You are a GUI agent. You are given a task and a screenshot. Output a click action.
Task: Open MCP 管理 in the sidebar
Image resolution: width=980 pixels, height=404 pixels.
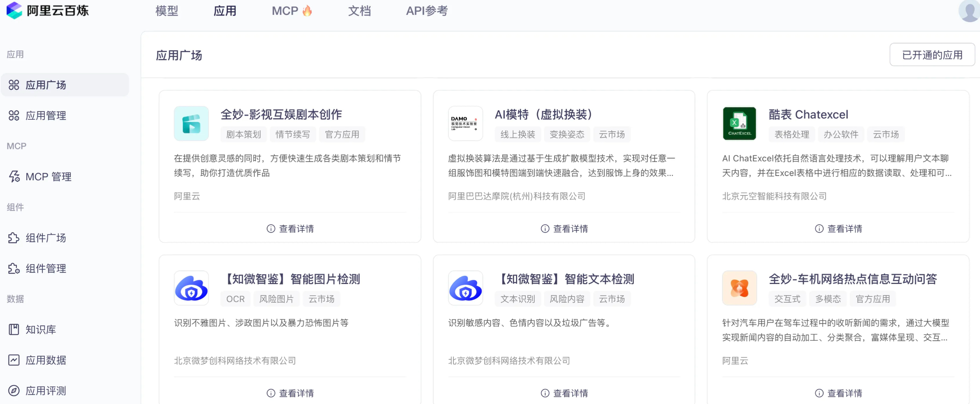click(x=65, y=177)
